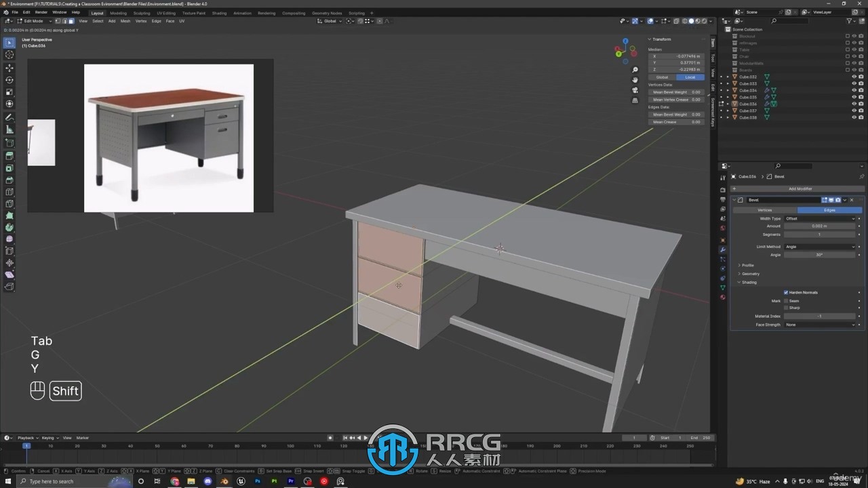Open Physics properties tab icon
868x488 pixels.
tap(723, 268)
